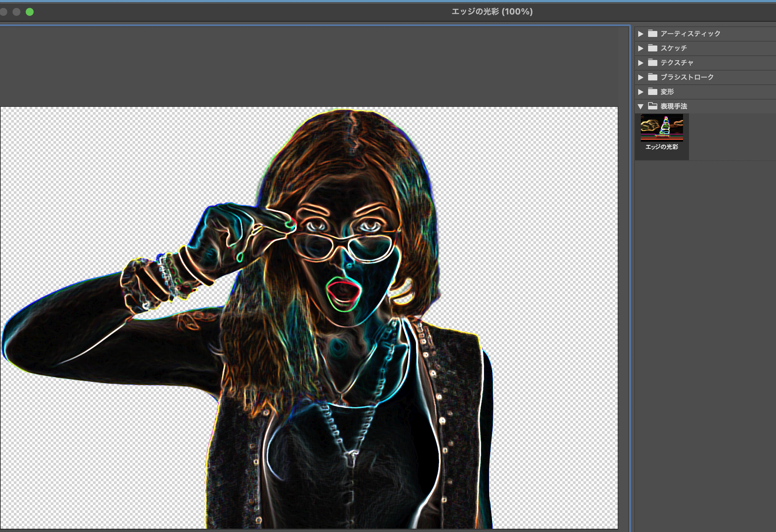Expand the アーティスティック disclosure triangle
The height and width of the screenshot is (532, 776).
click(641, 34)
